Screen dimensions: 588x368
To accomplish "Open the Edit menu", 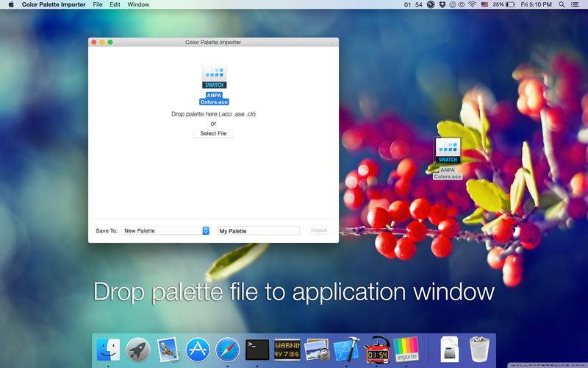I will pyautogui.click(x=115, y=4).
